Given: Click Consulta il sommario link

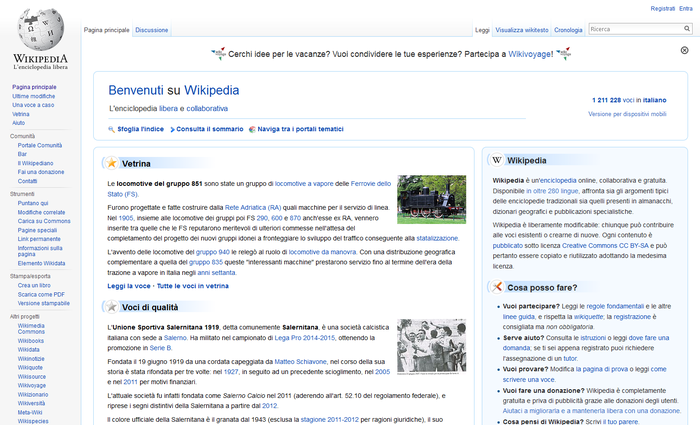Looking at the screenshot, I should [210, 129].
